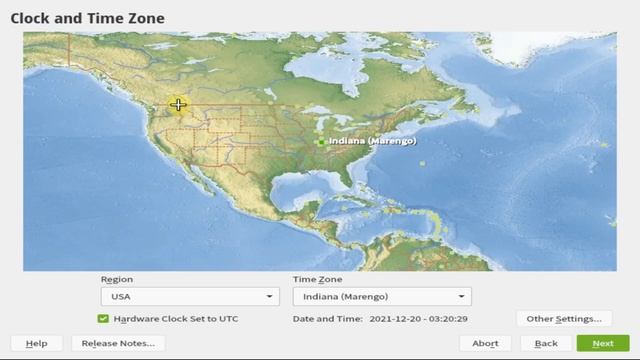Click the Time Zone label

(318, 280)
